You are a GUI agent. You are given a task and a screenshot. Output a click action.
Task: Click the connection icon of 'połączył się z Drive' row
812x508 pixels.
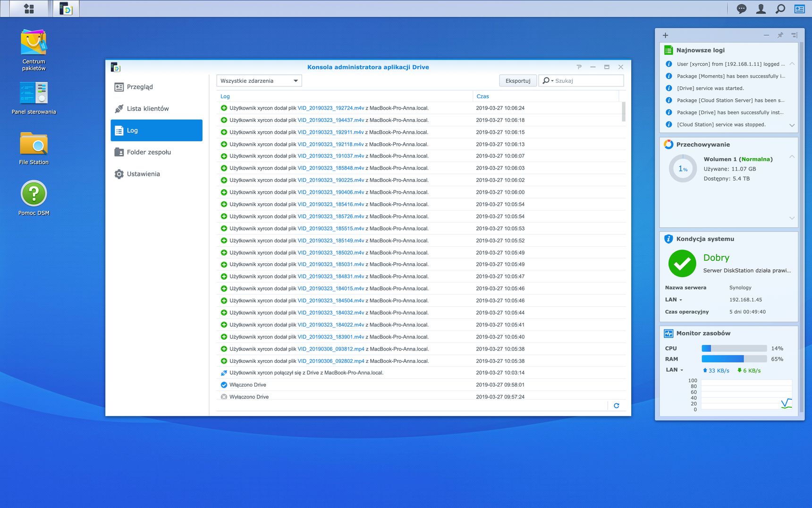point(224,373)
